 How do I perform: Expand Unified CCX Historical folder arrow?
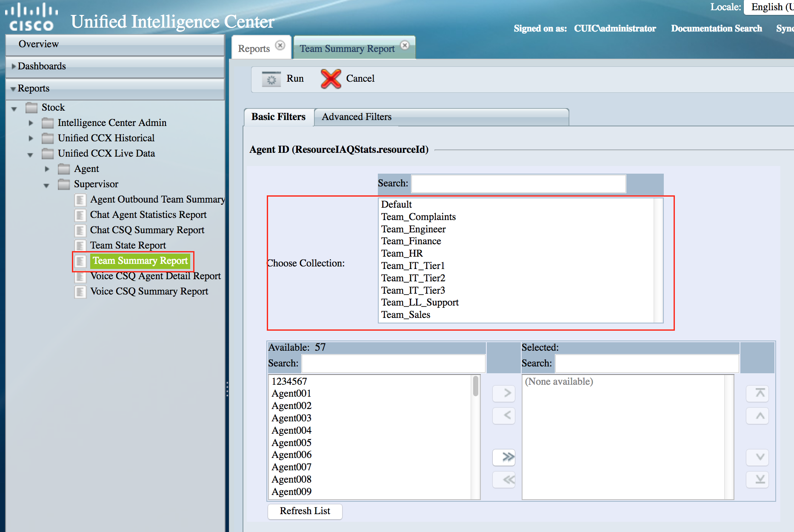pos(31,138)
